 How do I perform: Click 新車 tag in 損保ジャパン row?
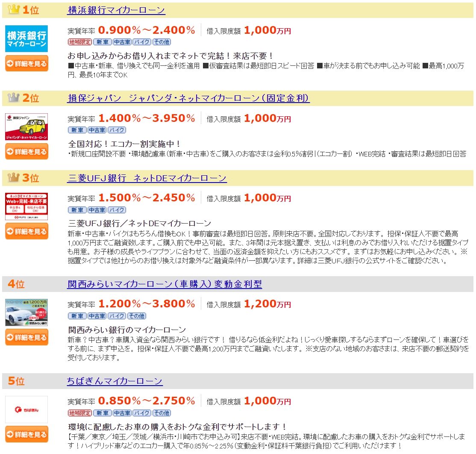(77, 130)
